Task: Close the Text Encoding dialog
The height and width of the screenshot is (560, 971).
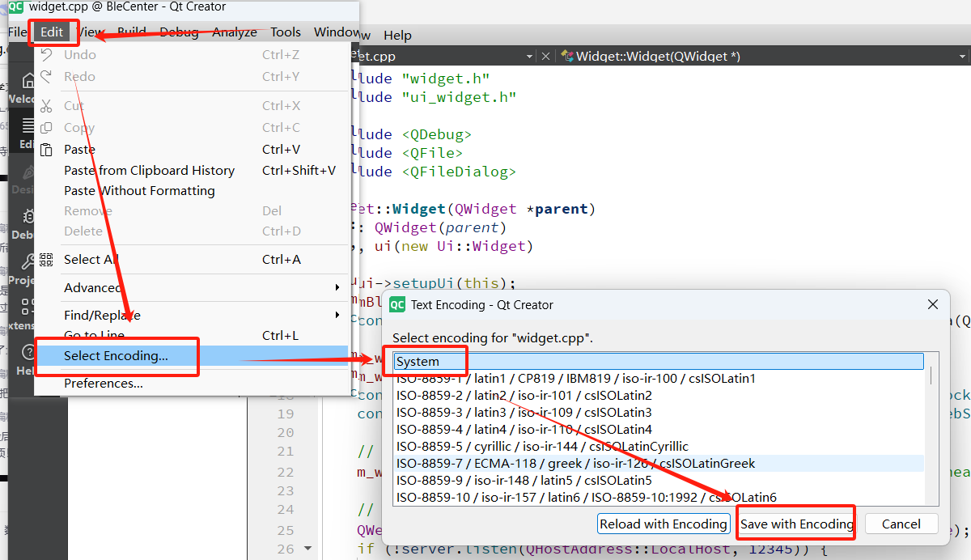Action: point(932,305)
